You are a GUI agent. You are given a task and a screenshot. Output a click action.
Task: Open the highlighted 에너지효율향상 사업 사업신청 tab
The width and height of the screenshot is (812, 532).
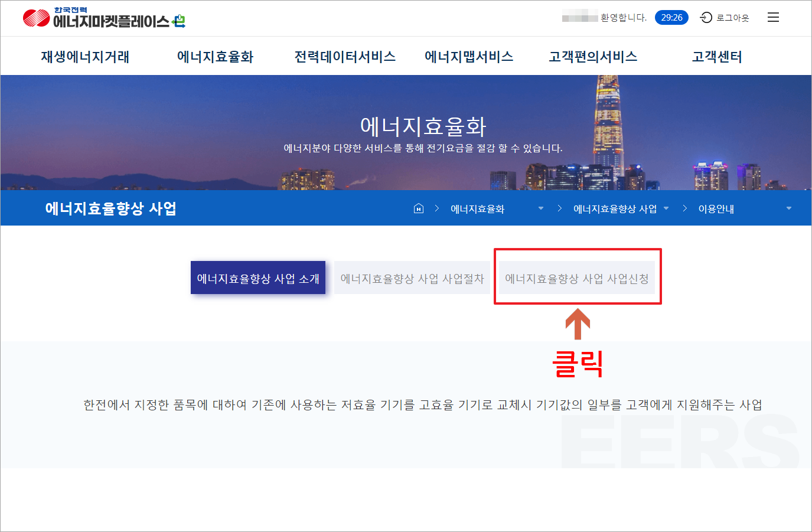(578, 278)
